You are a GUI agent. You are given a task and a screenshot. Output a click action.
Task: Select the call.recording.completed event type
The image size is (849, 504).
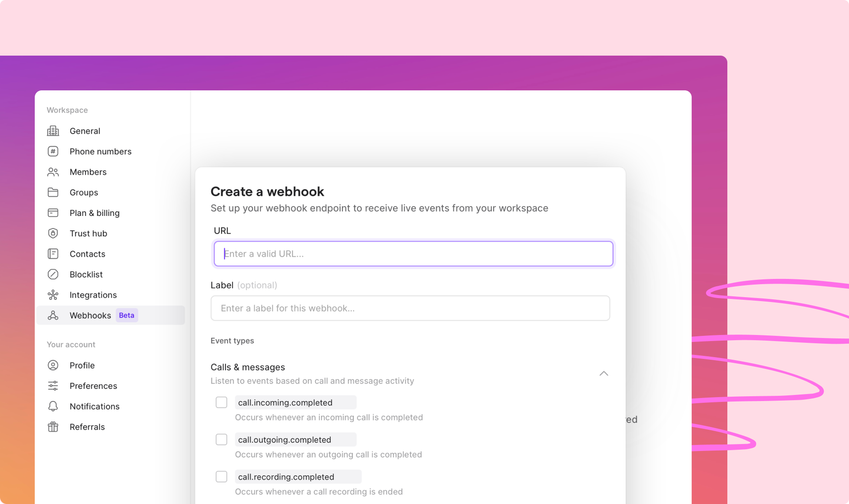(221, 476)
